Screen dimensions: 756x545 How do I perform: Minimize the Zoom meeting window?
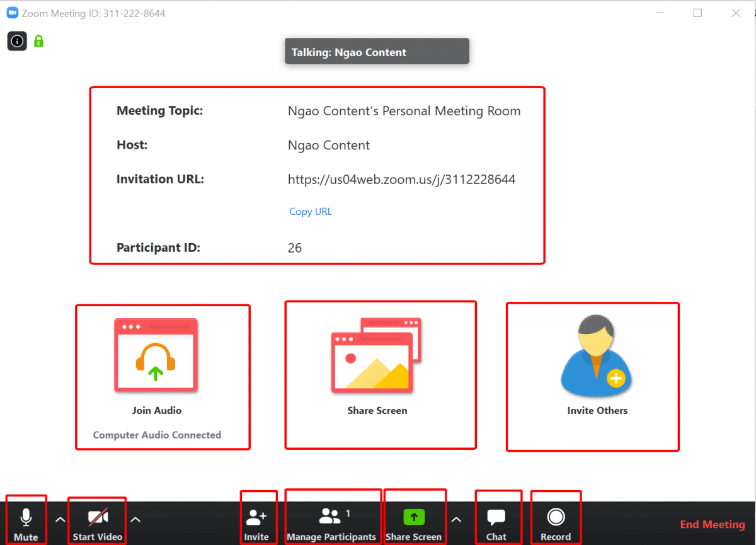coord(660,13)
